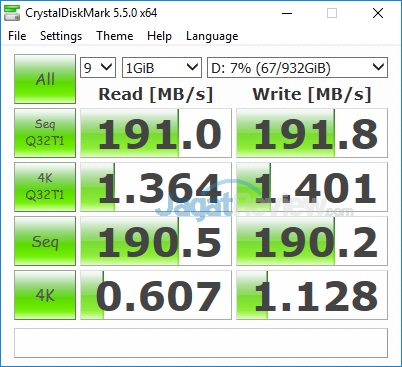Click the 4K write value 1.128
The height and width of the screenshot is (367, 402).
pos(312,295)
